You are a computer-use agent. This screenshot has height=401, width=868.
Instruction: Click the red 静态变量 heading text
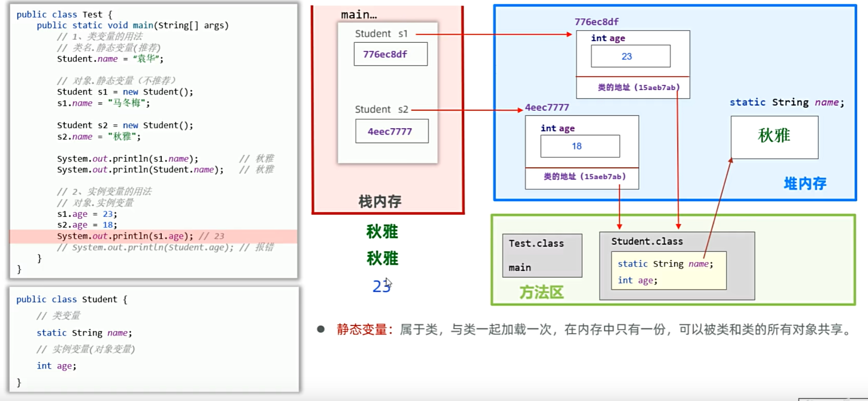click(362, 330)
